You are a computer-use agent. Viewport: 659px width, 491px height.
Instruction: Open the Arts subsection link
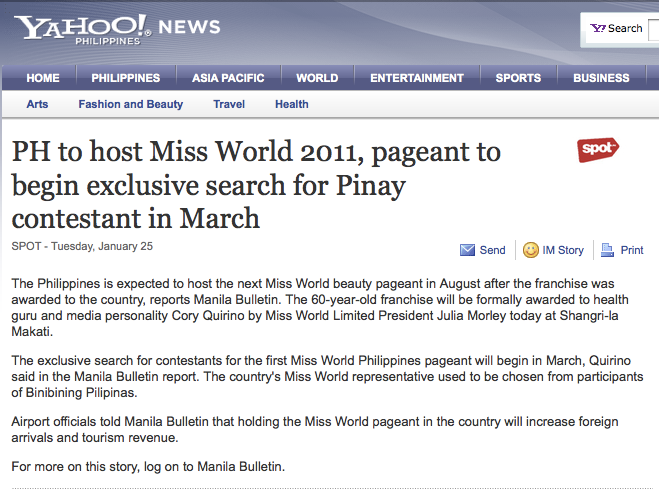pos(37,104)
